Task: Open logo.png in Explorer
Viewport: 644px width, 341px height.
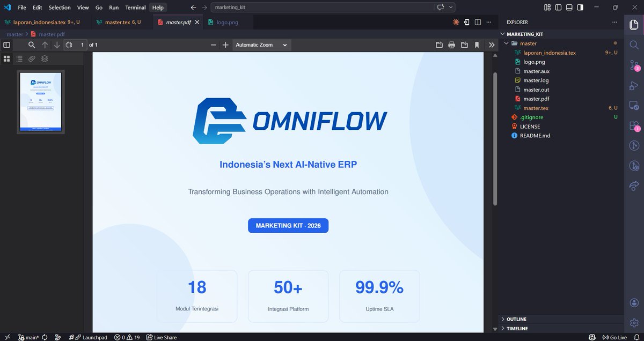Action: [x=560, y=62]
